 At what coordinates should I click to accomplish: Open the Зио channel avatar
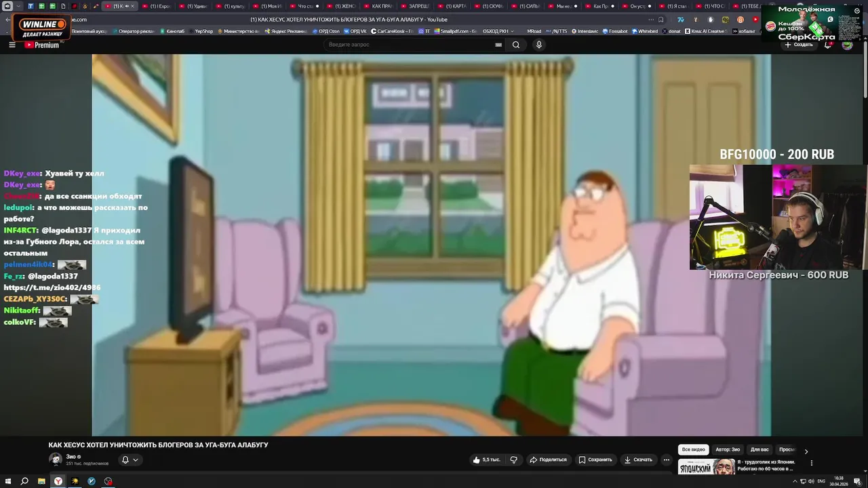[55, 459]
